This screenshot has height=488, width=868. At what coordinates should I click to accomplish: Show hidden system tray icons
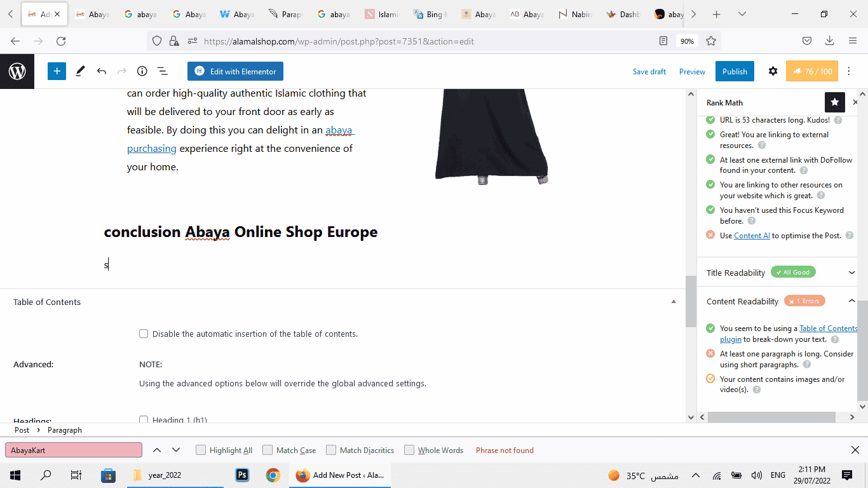click(696, 475)
